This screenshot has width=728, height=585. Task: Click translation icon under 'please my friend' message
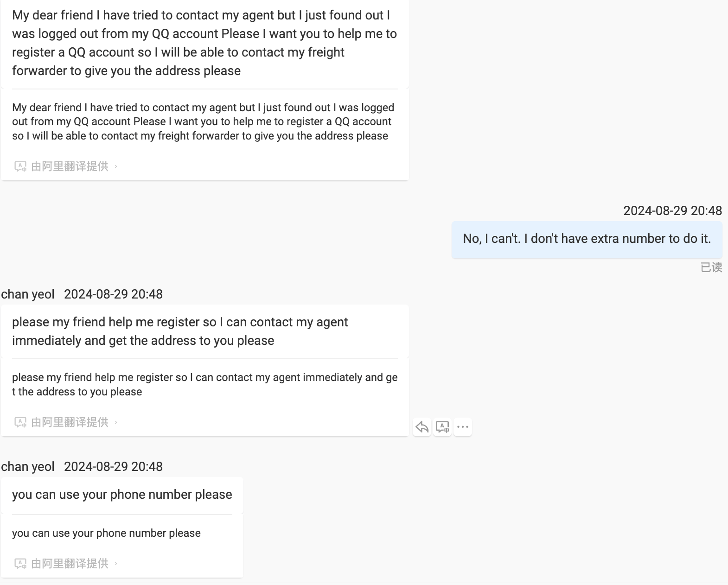tap(20, 422)
